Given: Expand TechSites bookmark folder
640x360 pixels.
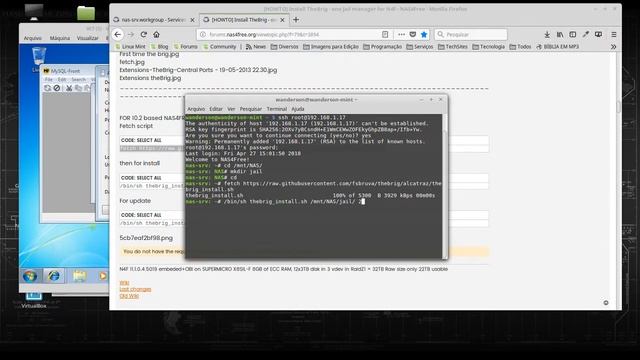Looking at the screenshot, I should pos(453,47).
